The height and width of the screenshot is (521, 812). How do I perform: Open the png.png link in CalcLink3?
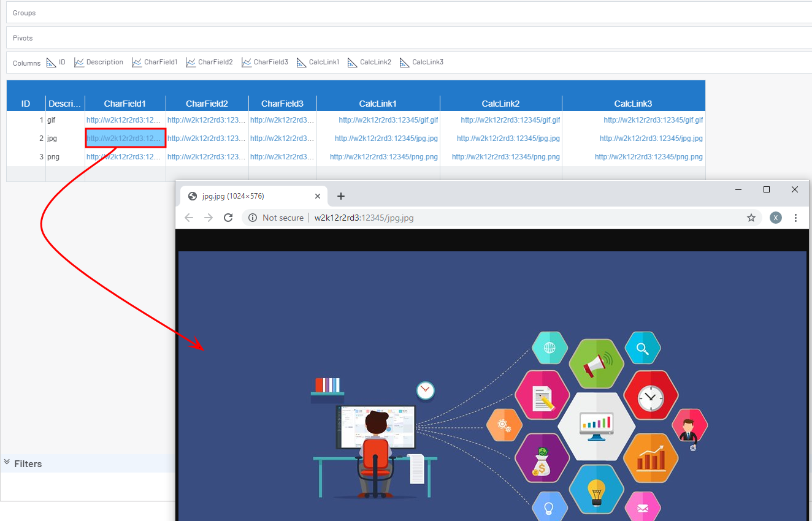click(x=648, y=157)
